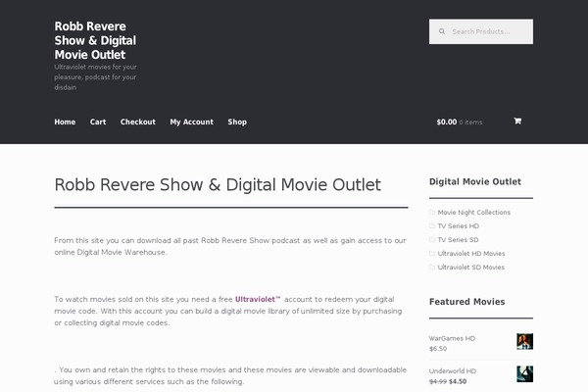Open TV Series HD category
This screenshot has width=588, height=392.
click(x=459, y=226)
